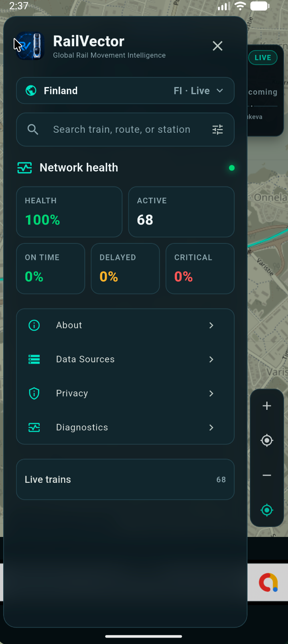288x644 pixels.
Task: Click the green my-location target icon
Action: (267, 510)
